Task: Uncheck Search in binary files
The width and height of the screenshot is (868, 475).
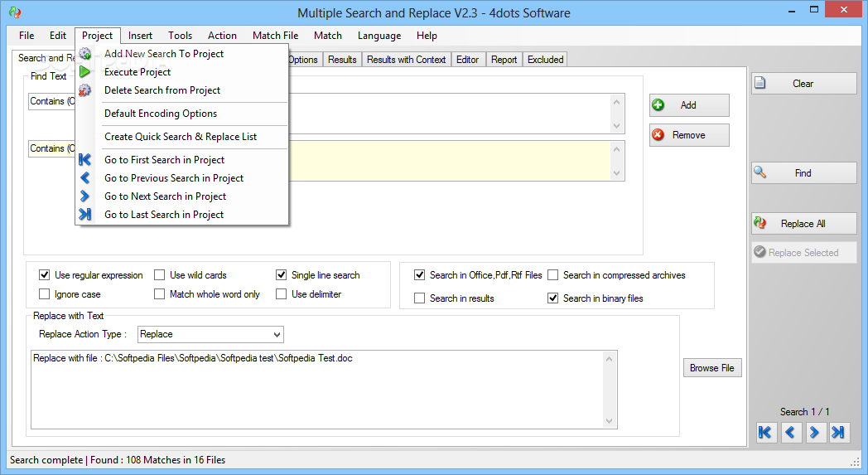Action: 553,298
